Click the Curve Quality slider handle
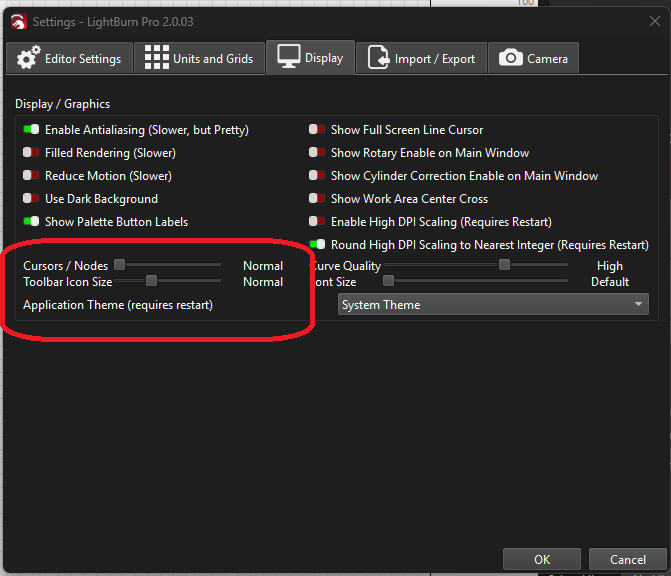 coord(505,265)
